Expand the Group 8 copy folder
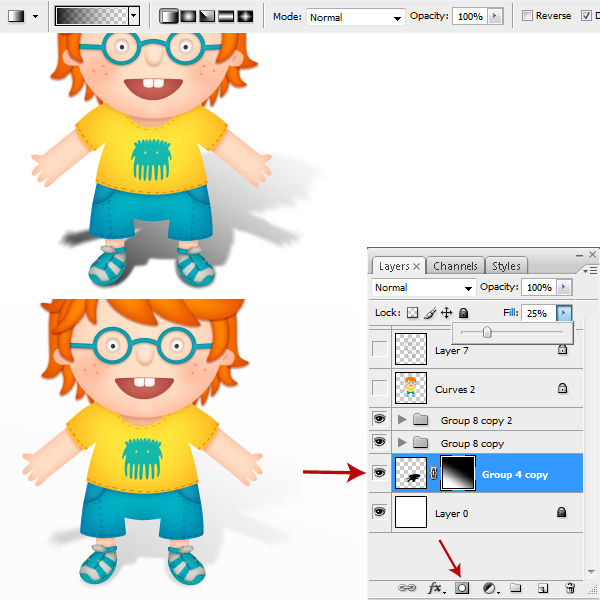This screenshot has width=600, height=600. click(402, 442)
